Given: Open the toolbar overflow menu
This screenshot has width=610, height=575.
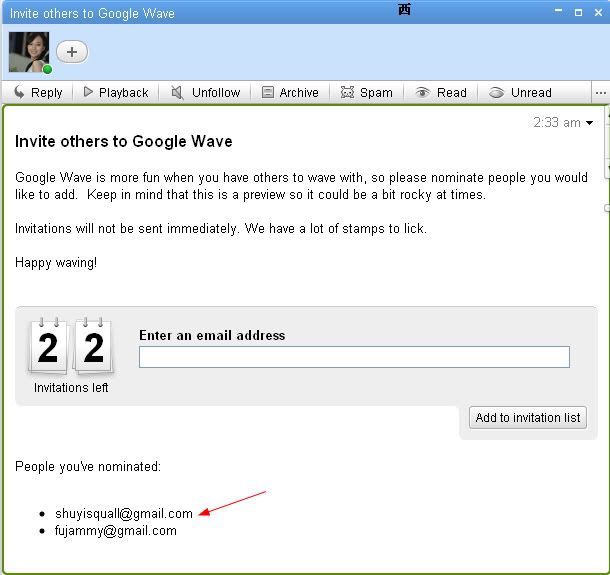Looking at the screenshot, I should 601,93.
